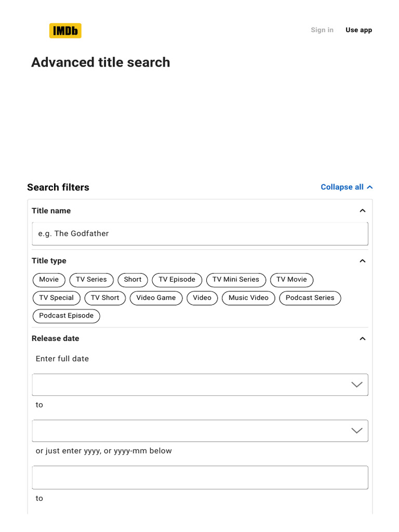Click the Use app link
The height and width of the screenshot is (532, 399).
(358, 30)
